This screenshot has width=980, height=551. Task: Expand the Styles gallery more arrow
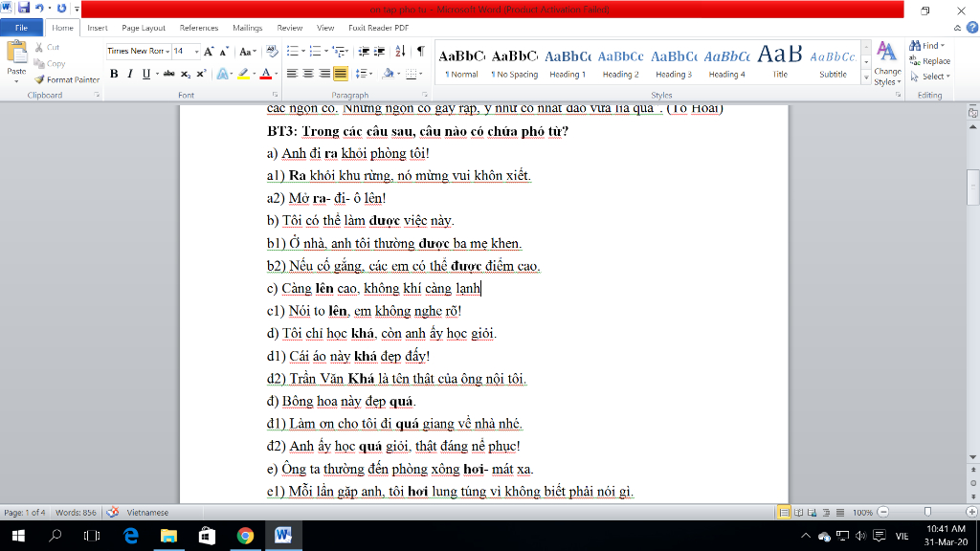point(866,77)
